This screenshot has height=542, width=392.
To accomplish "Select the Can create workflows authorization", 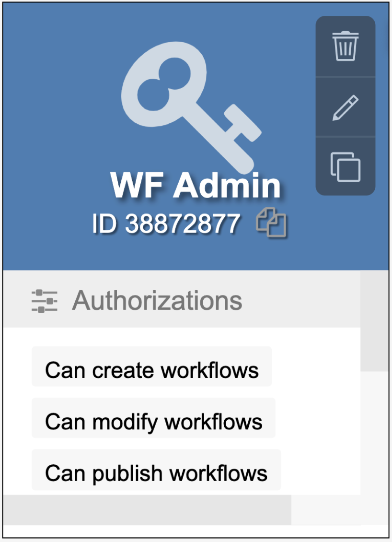I will point(151,370).
